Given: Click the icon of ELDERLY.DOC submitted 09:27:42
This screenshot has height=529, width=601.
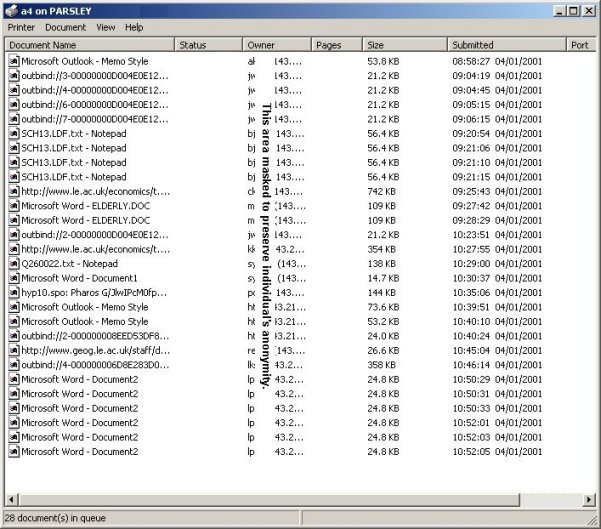Looking at the screenshot, I should pos(14,206).
